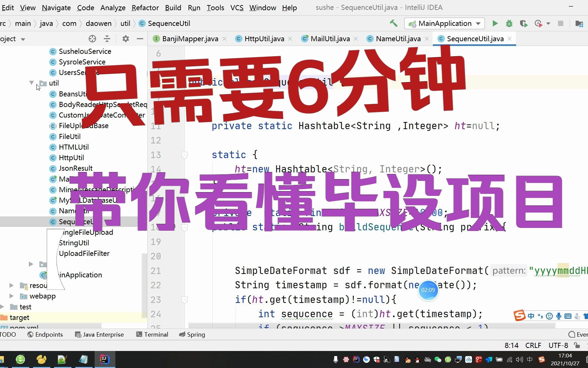
Task: Toggle the file read-only lock
Action: pos(577,345)
